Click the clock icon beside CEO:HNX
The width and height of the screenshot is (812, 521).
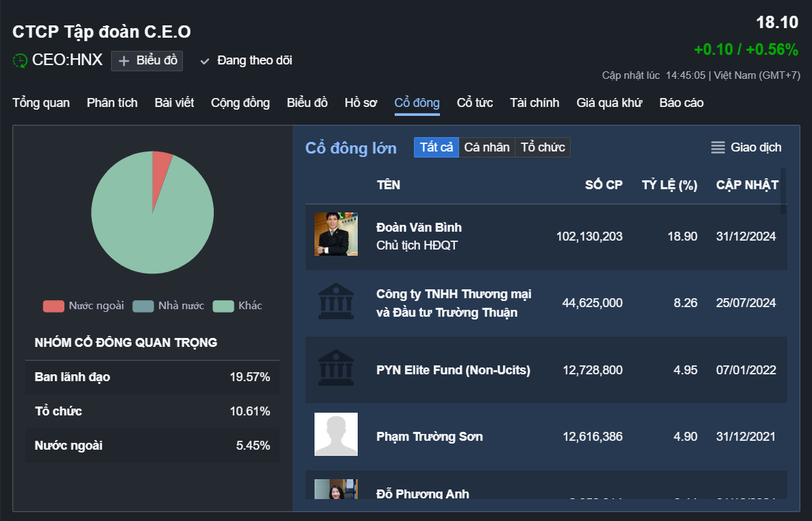(21, 60)
